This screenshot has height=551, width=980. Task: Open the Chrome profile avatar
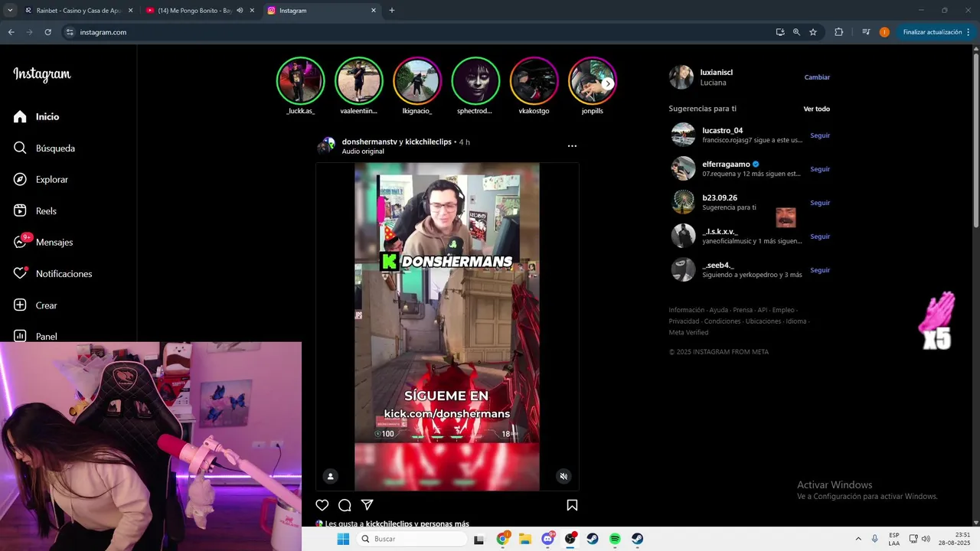click(x=884, y=32)
